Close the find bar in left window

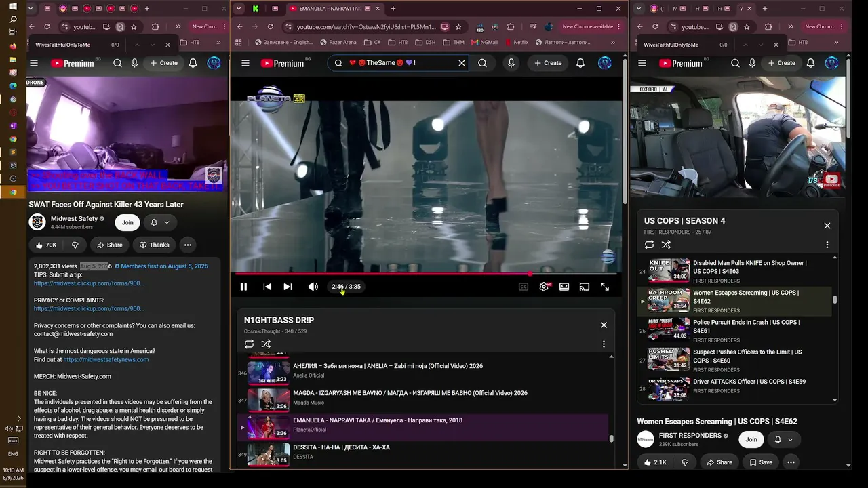click(x=167, y=45)
